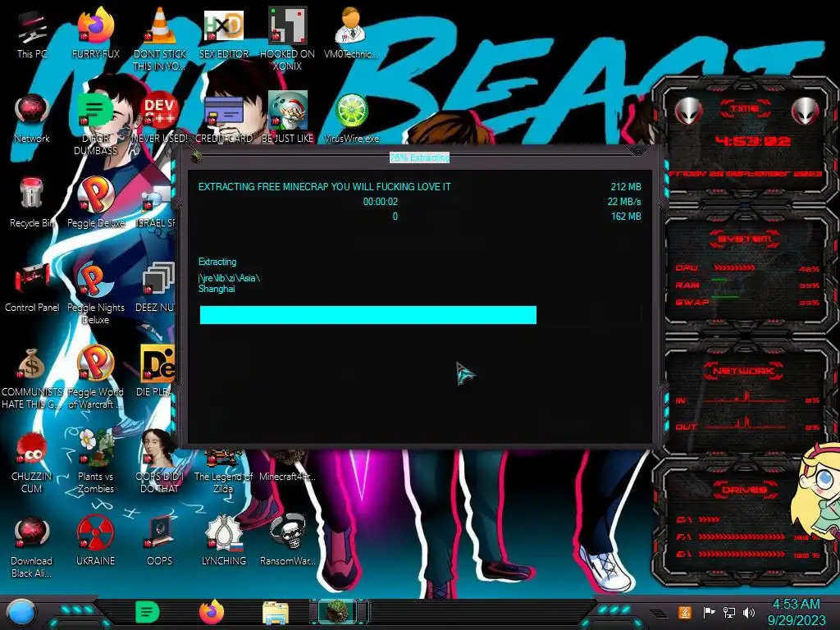Image resolution: width=840 pixels, height=630 pixels.
Task: Click the left alien head on TIME gadget
Action: coord(688,111)
